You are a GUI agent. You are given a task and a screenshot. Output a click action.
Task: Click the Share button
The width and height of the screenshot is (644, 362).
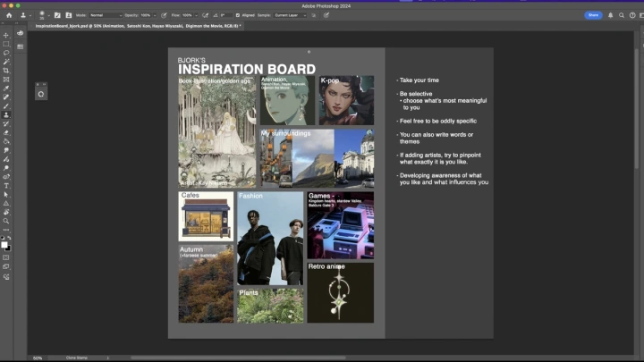click(x=593, y=15)
